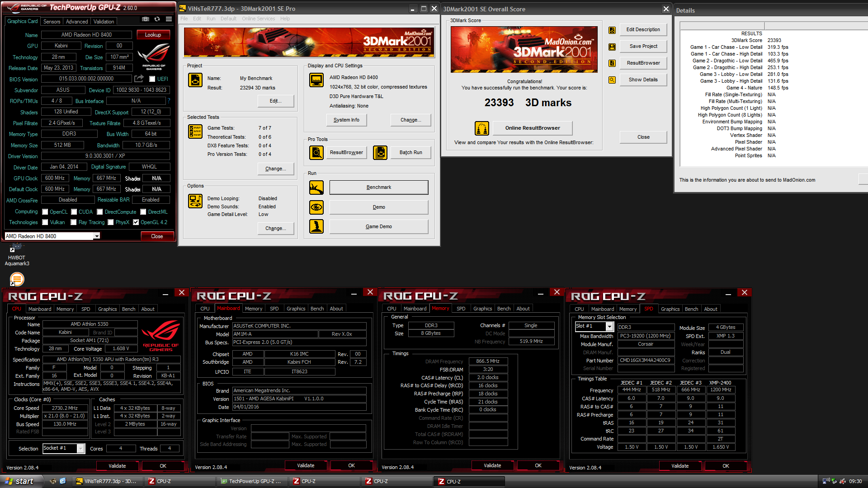The image size is (868, 488).
Task: Click Validate in the SPD CPU-Z window
Action: click(x=680, y=466)
